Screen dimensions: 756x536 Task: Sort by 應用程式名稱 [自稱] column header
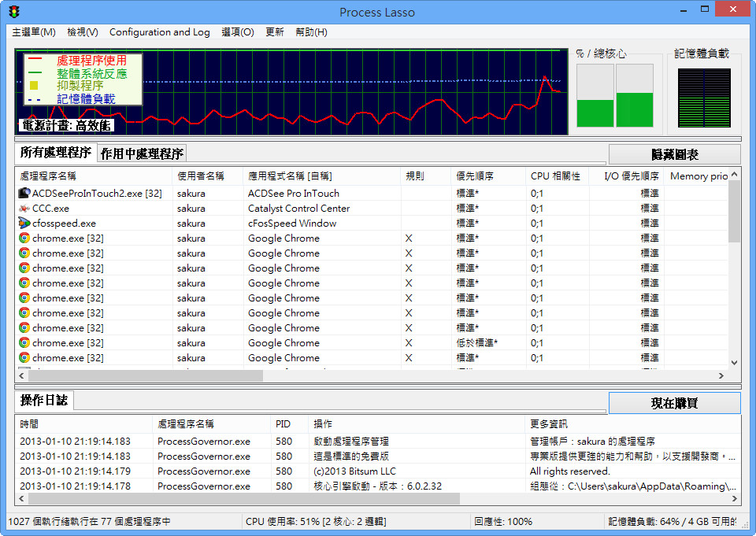point(322,176)
